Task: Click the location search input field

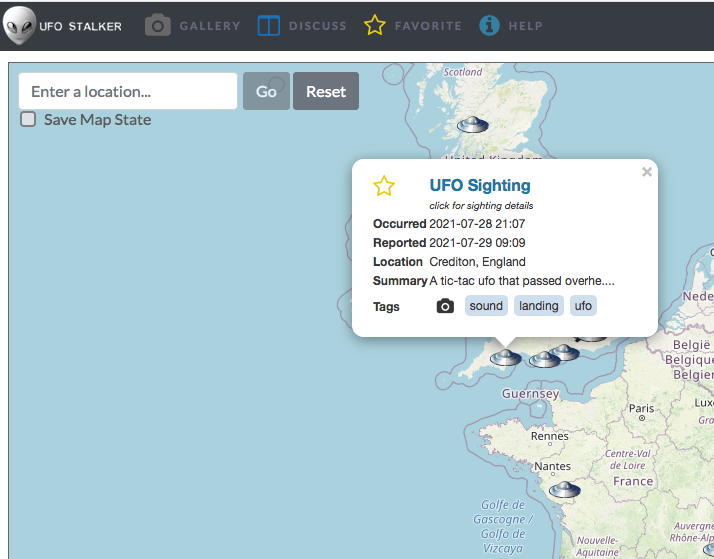Action: coord(128,91)
